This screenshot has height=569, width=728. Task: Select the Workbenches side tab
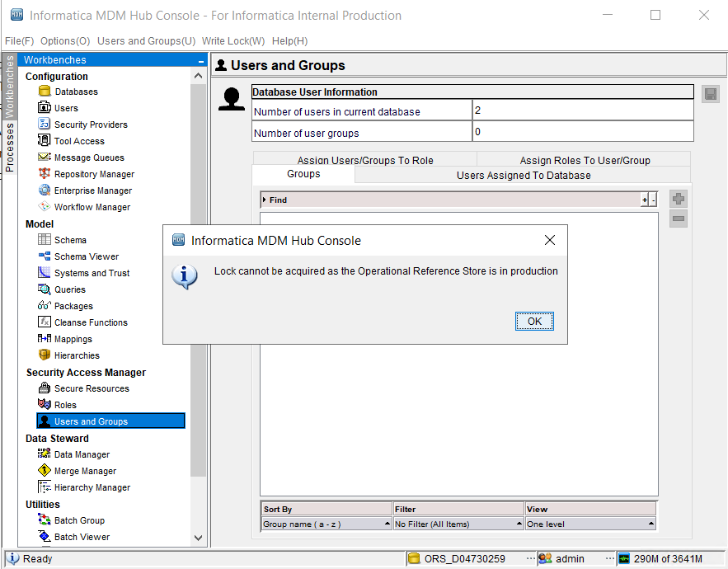pyautogui.click(x=9, y=86)
